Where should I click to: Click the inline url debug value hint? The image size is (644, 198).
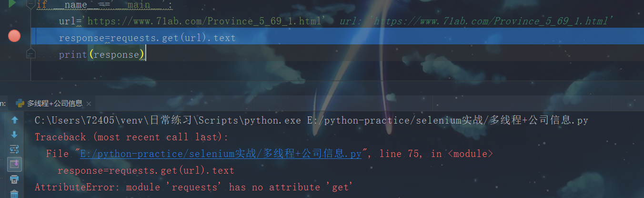pyautogui.click(x=477, y=21)
